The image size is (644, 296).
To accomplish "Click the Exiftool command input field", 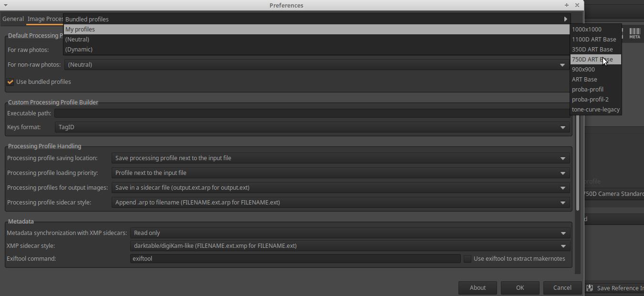I will coord(295,259).
